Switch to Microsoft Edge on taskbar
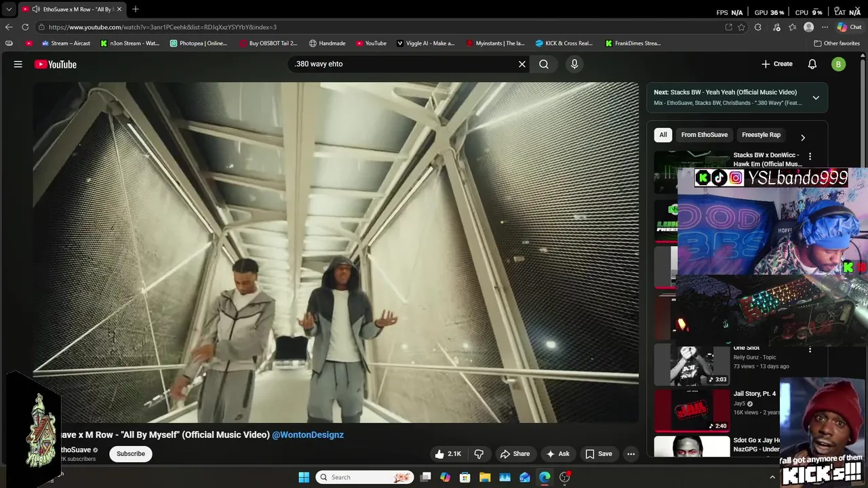Image resolution: width=868 pixels, height=488 pixels. click(x=545, y=477)
